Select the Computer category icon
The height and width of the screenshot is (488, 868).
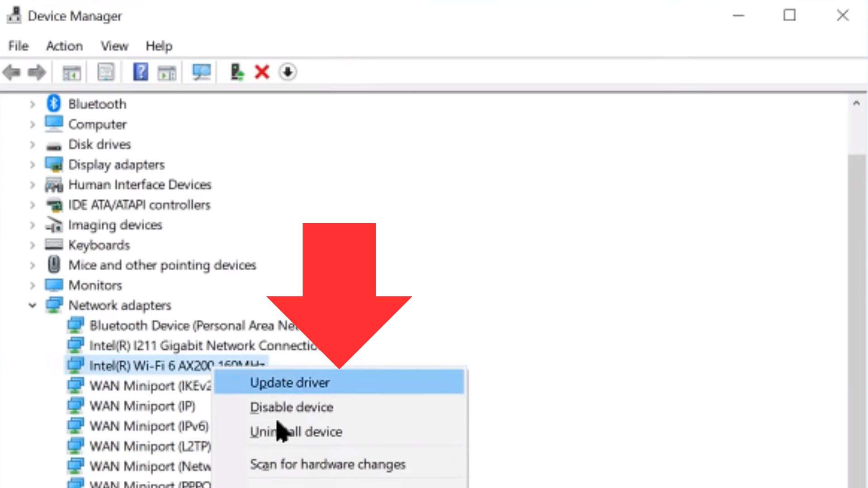[x=54, y=124]
